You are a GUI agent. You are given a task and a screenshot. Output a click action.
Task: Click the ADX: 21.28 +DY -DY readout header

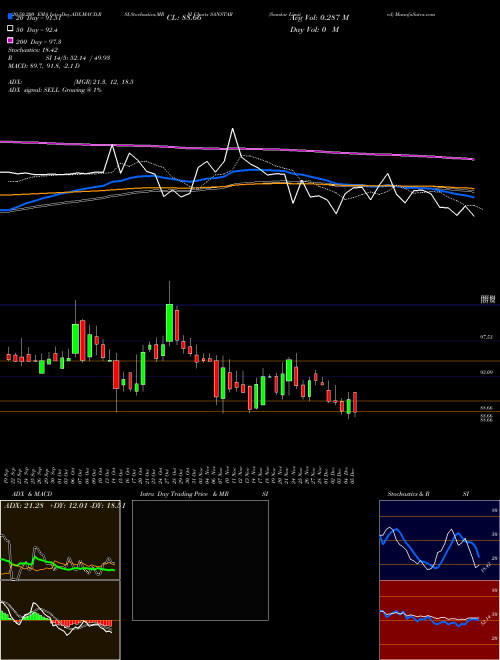(64, 506)
